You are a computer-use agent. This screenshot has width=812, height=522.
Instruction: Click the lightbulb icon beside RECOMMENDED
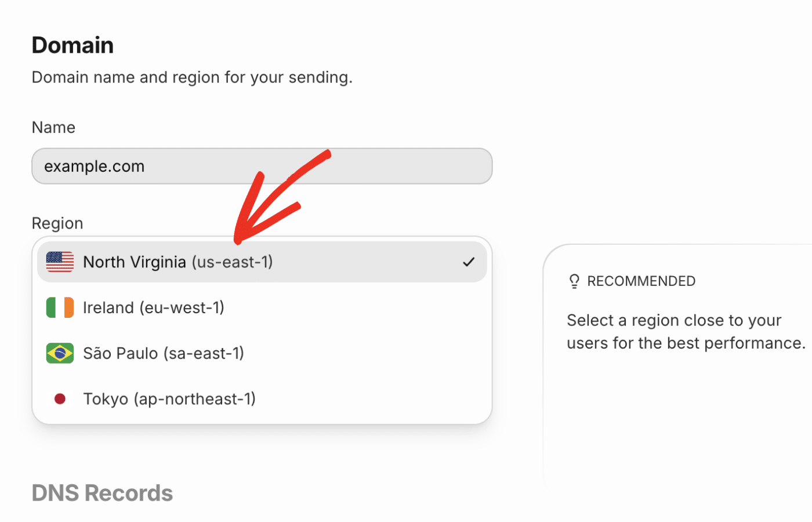point(574,281)
